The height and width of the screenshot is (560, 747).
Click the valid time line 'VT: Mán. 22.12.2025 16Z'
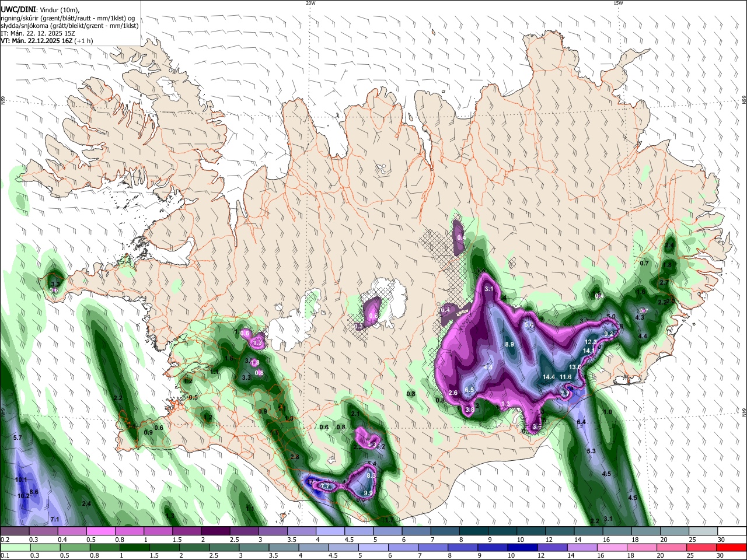click(36, 41)
